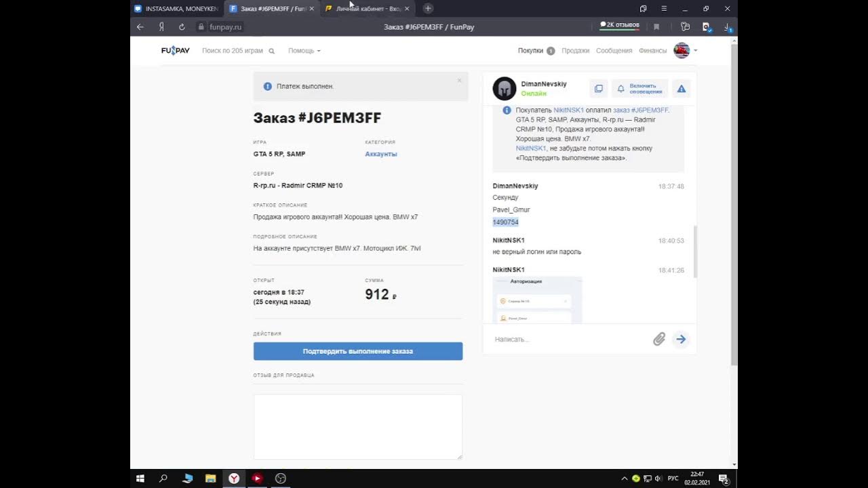Click the Заказ #J6PEM3FF heading

click(x=317, y=118)
